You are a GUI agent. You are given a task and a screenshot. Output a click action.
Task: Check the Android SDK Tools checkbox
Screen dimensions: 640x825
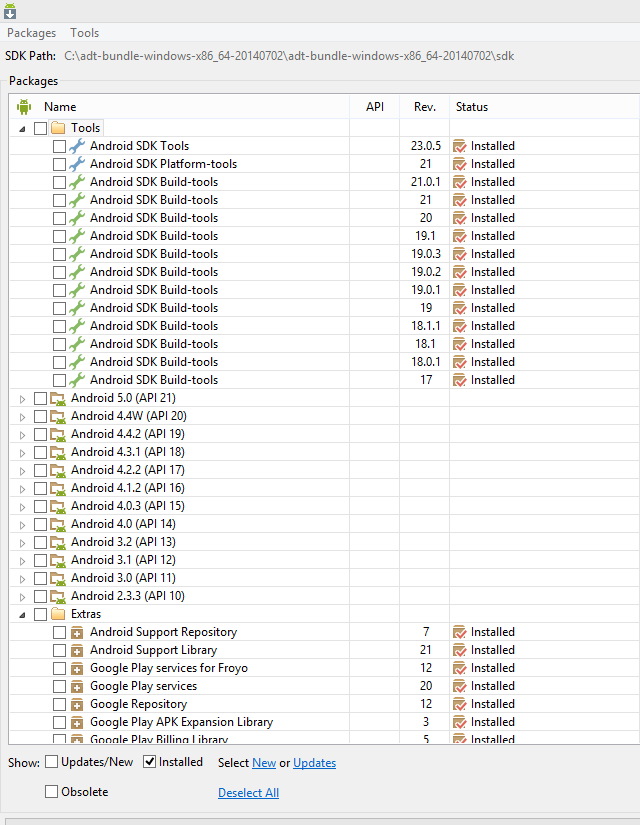(59, 146)
